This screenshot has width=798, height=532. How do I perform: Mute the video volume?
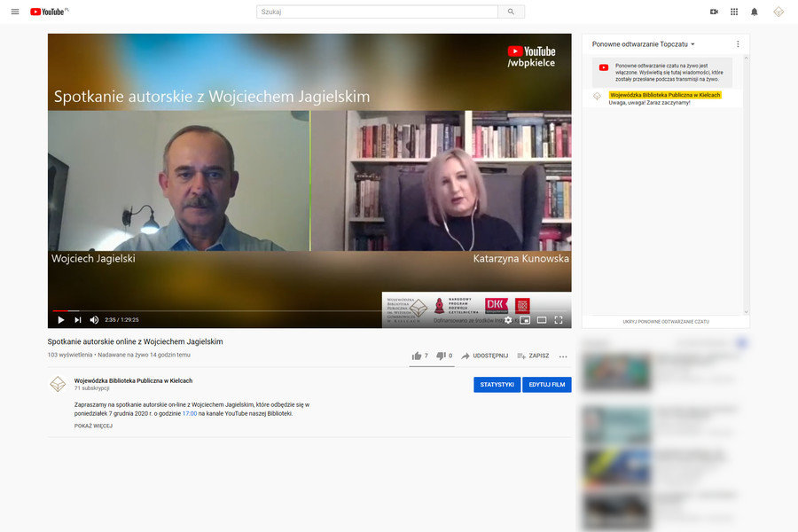click(94, 320)
